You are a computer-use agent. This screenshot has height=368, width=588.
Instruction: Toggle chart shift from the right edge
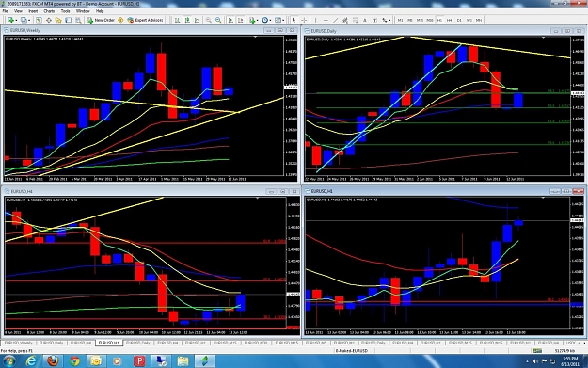(241, 20)
